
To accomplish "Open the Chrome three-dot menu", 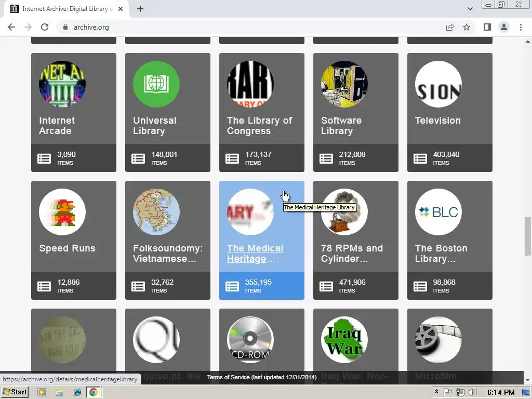I will 521,27.
